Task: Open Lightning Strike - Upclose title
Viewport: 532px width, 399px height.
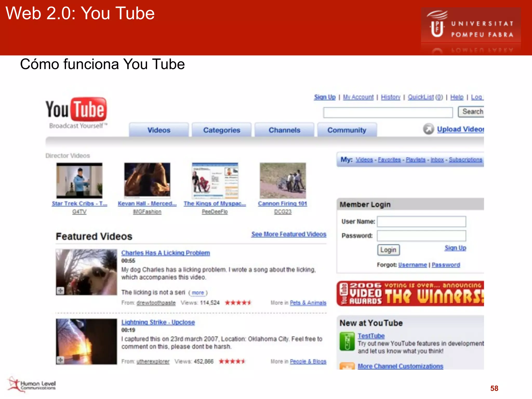Action: [x=158, y=322]
